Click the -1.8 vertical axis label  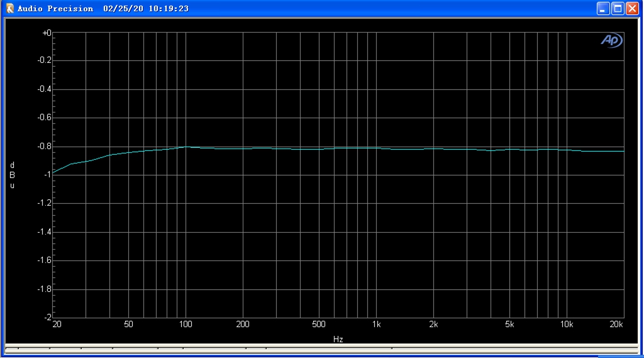(x=45, y=289)
